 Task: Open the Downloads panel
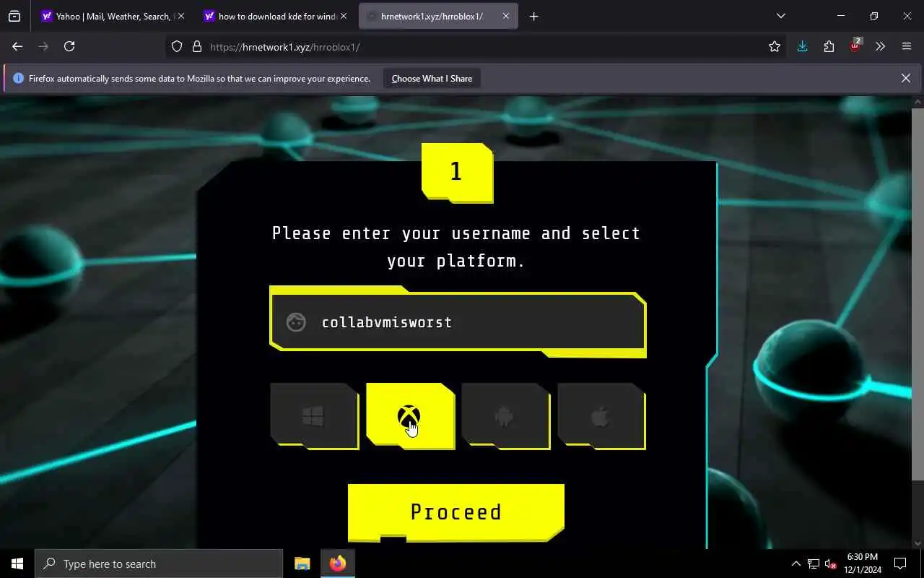(x=802, y=46)
